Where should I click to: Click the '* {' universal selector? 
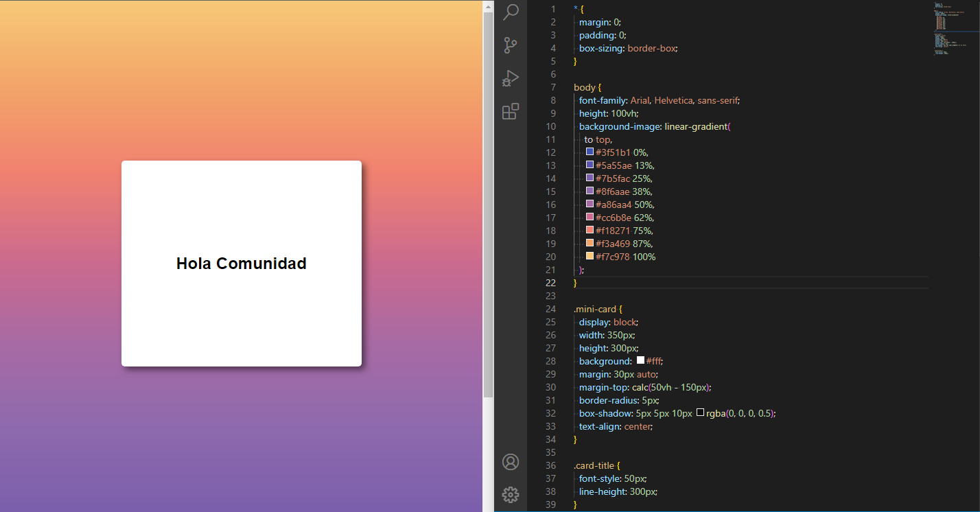[x=579, y=9]
